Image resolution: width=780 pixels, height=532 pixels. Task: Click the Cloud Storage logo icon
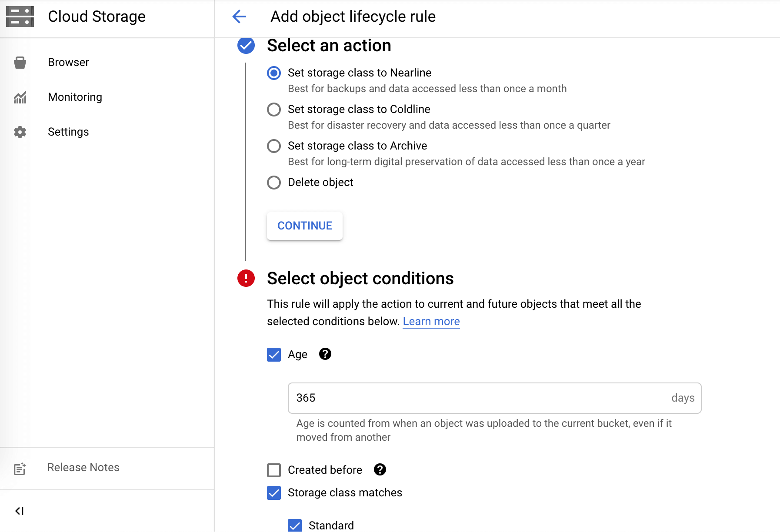[x=20, y=16]
